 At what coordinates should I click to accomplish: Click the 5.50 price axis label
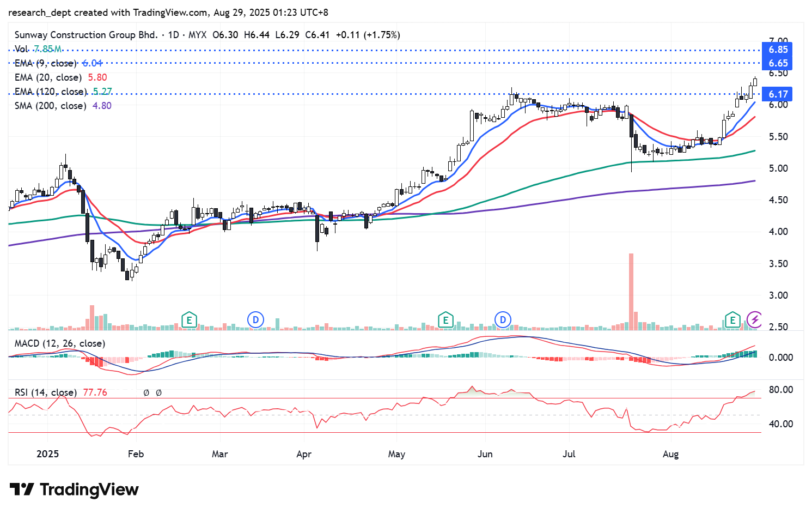click(778, 137)
